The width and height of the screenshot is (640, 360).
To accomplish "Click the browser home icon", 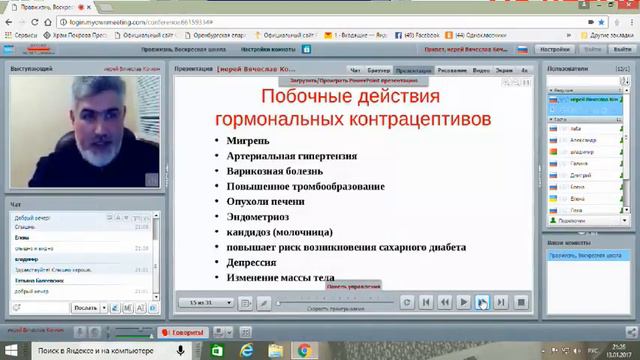I will (48, 22).
